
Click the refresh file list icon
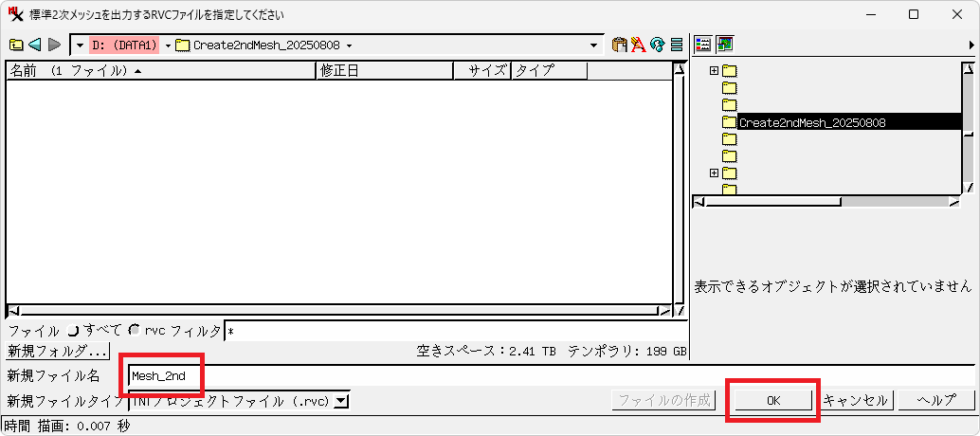(x=657, y=45)
